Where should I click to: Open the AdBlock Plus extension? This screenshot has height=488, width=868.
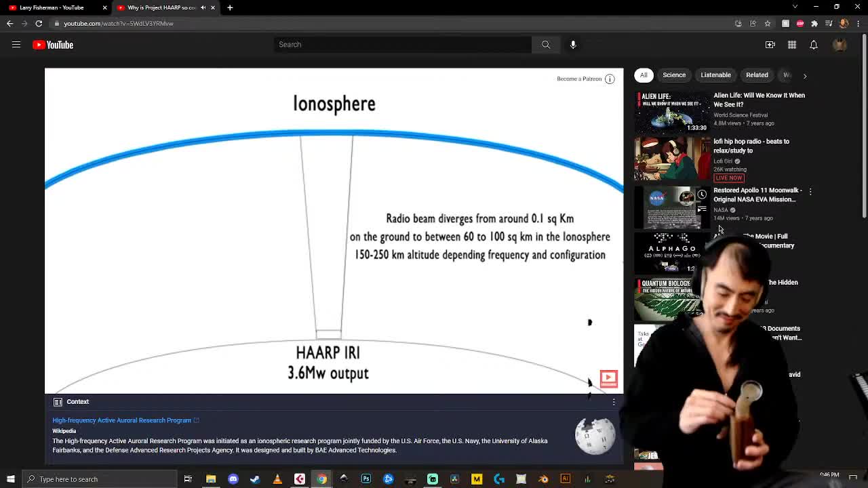pyautogui.click(x=800, y=23)
